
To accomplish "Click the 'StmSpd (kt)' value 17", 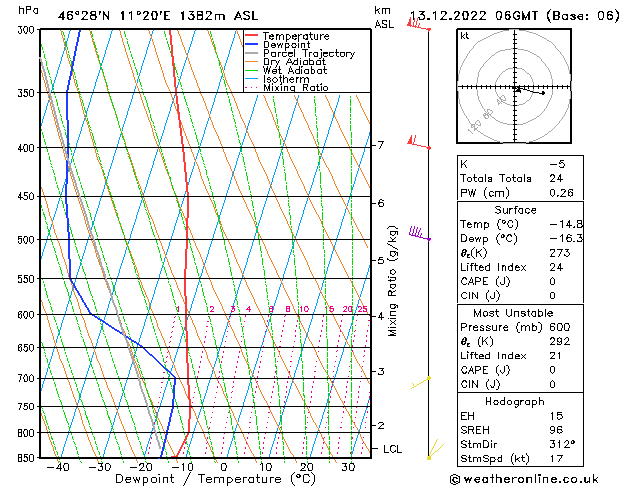I will pyautogui.click(x=556, y=458).
